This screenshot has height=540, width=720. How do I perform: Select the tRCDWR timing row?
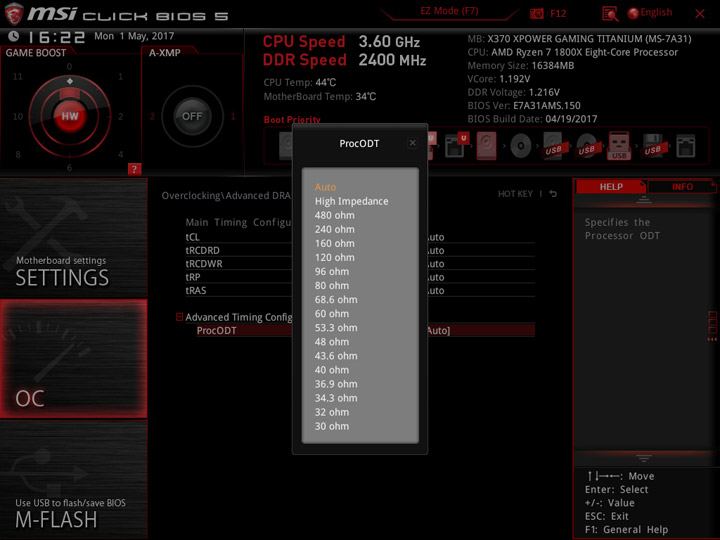point(360,264)
